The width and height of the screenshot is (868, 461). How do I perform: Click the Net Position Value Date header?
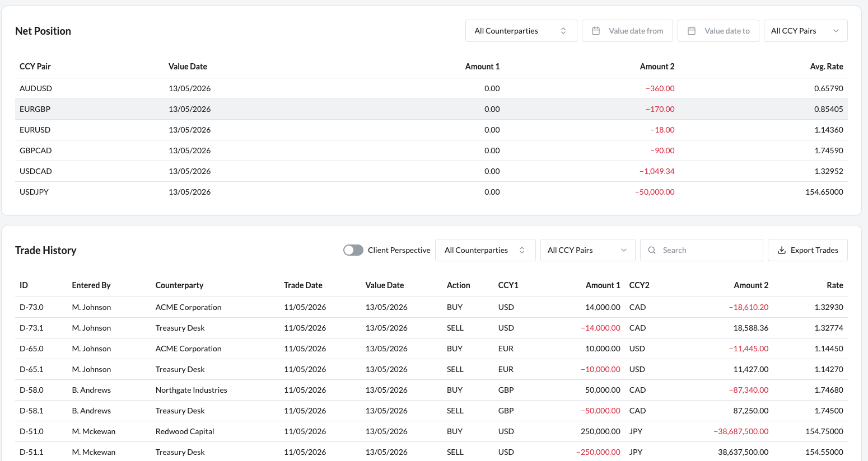[188, 67]
